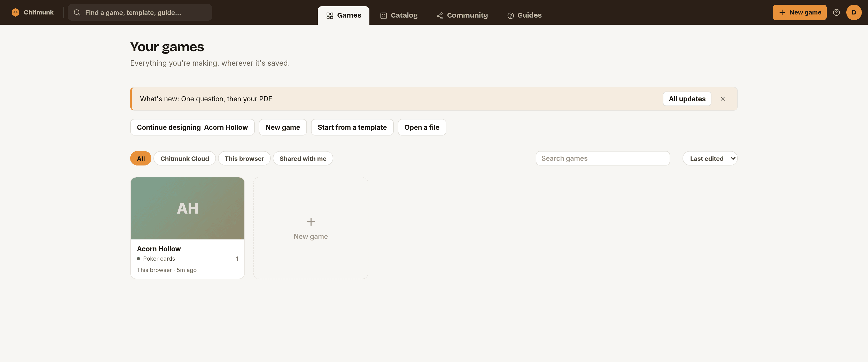Click the Guides question-circle icon
Viewport: 868px width, 362px height.
(x=510, y=16)
